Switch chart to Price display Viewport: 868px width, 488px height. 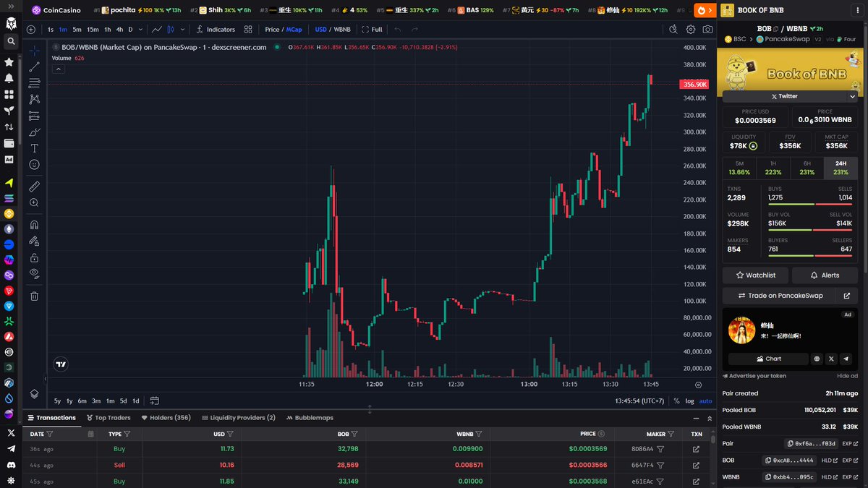[272, 30]
